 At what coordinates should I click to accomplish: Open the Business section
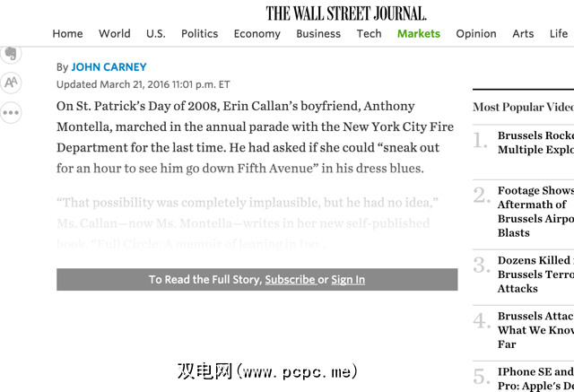click(318, 34)
